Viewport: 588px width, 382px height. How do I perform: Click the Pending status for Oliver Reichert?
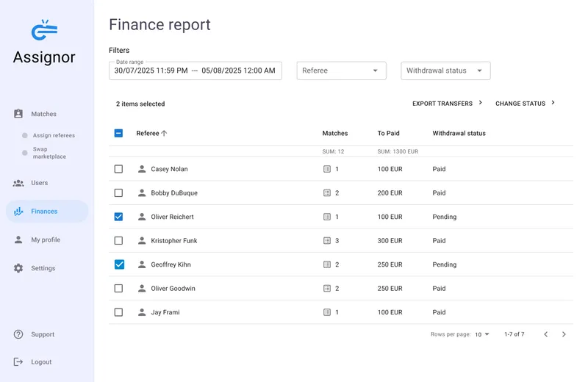[445, 217]
